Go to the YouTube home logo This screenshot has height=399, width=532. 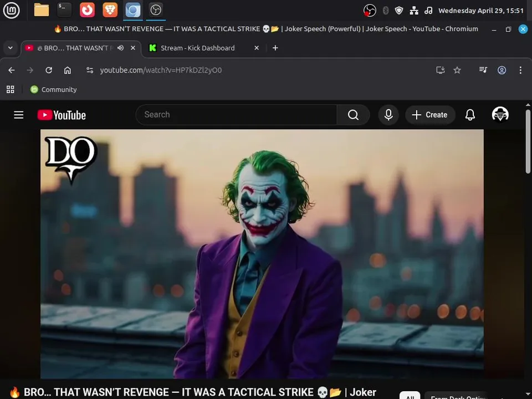[x=62, y=115]
